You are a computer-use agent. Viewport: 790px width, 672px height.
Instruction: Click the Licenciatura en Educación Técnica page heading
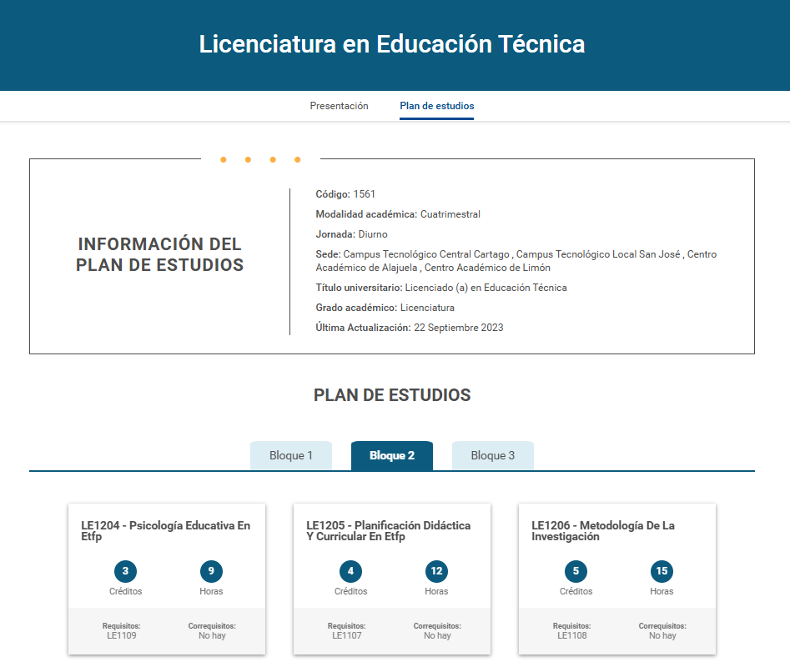point(392,44)
